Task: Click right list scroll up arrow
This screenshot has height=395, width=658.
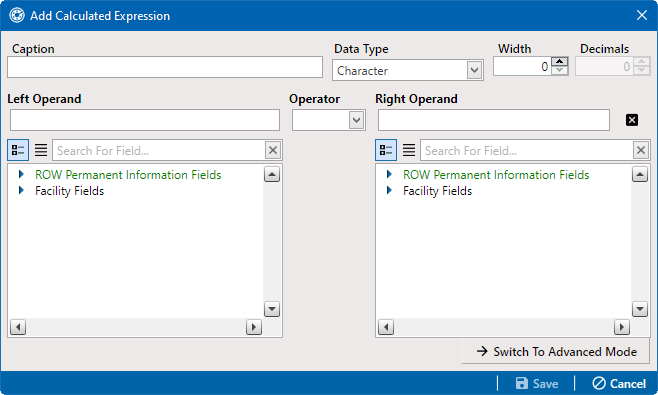Action: (x=640, y=174)
